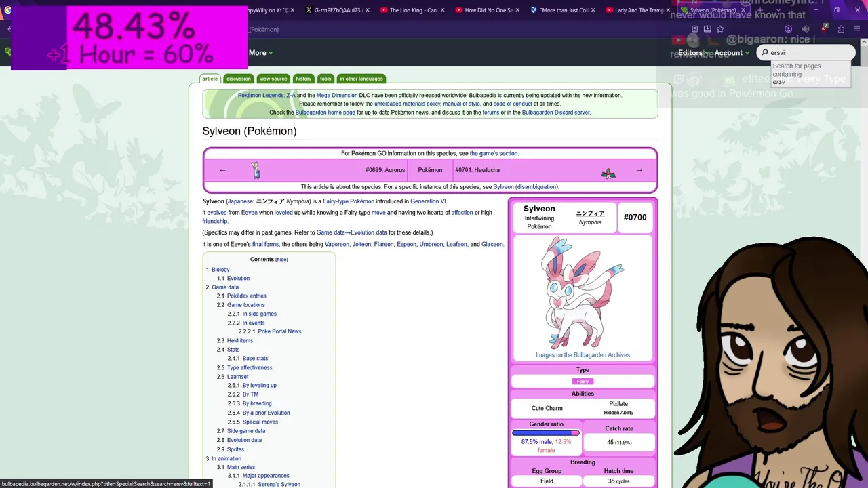Open #0701: Hawlucha link
This screenshot has width=868, height=488.
(477, 170)
